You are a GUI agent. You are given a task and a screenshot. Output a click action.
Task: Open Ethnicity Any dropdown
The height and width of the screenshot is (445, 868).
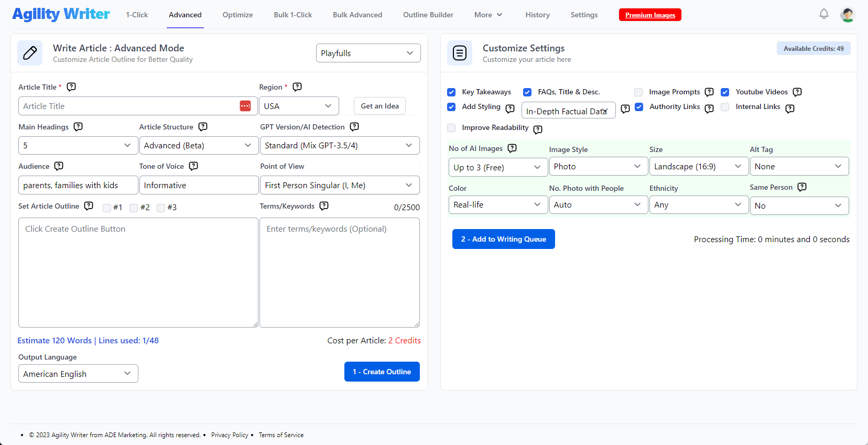point(699,204)
